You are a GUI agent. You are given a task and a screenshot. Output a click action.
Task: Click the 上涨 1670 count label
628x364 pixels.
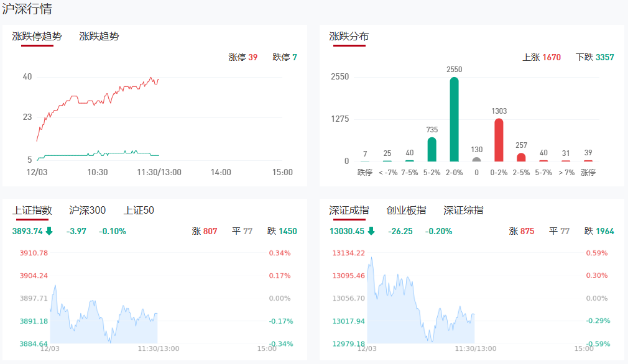point(542,57)
